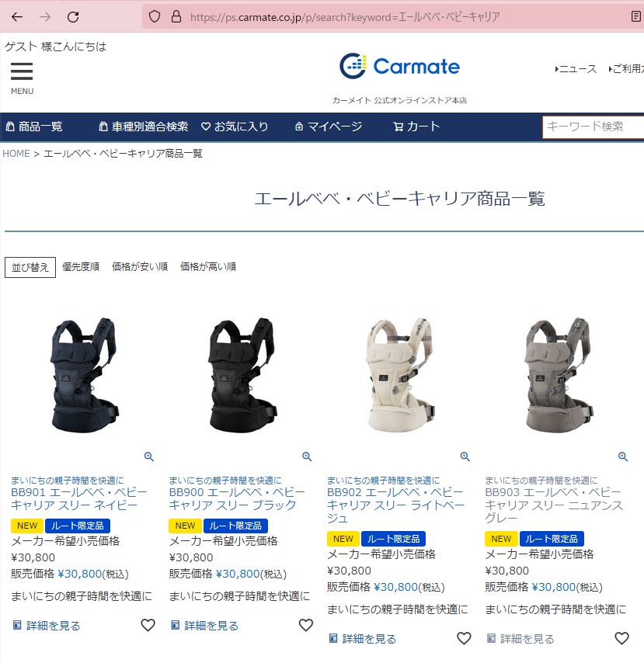Screen dimensions: 644x663
Task: Sort by 価格が安い順
Action: 140,267
